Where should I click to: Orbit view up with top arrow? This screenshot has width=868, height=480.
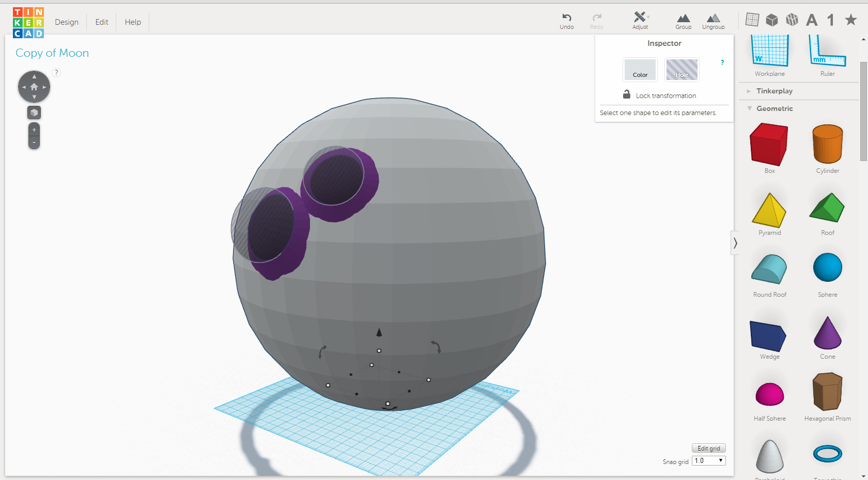pyautogui.click(x=34, y=76)
